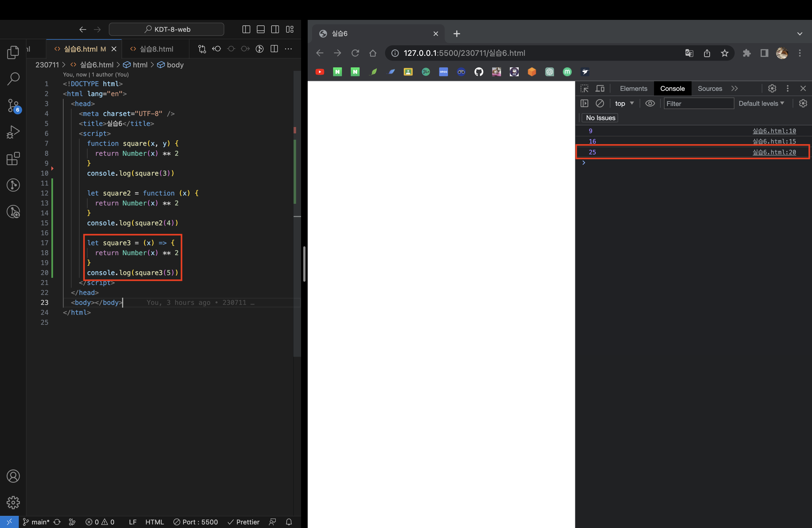Open the Accounts menu in activity bar
812x528 pixels.
13,476
